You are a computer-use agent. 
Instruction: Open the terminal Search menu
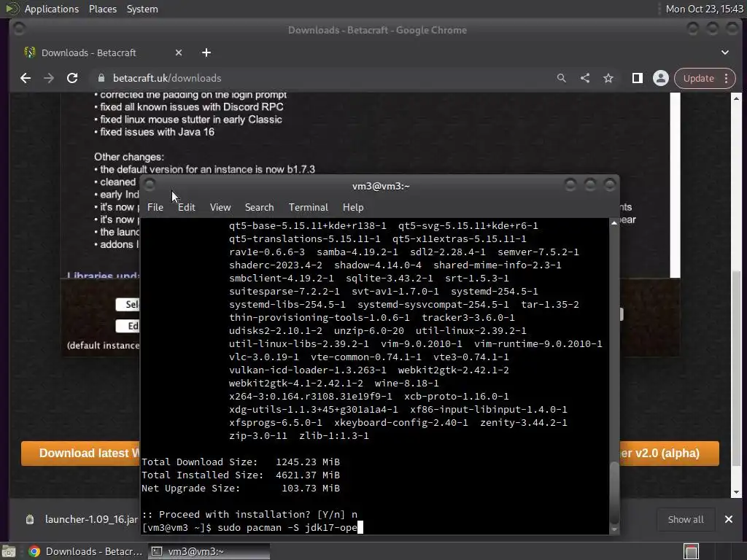pyautogui.click(x=259, y=208)
